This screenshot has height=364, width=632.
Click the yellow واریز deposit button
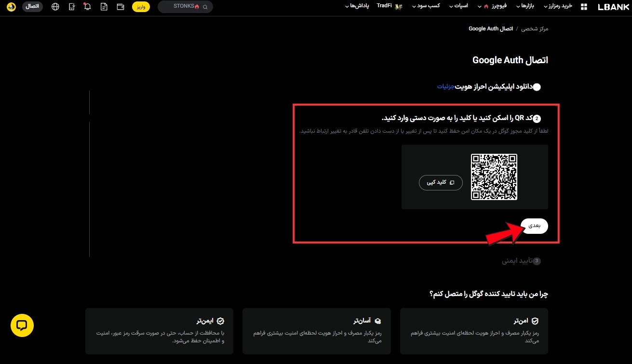coord(141,7)
